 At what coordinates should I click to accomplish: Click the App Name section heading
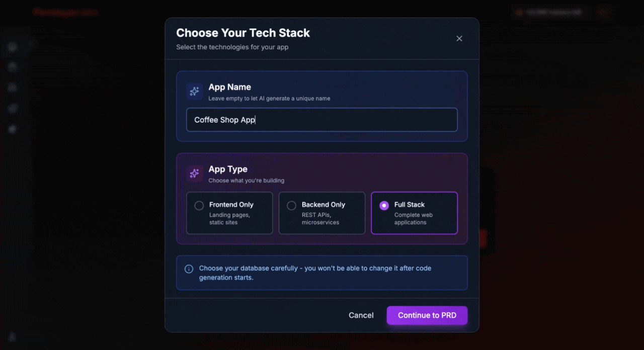pos(229,87)
